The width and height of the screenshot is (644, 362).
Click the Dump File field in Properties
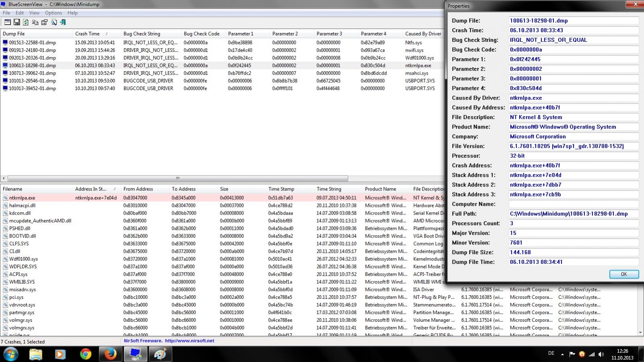click(574, 21)
